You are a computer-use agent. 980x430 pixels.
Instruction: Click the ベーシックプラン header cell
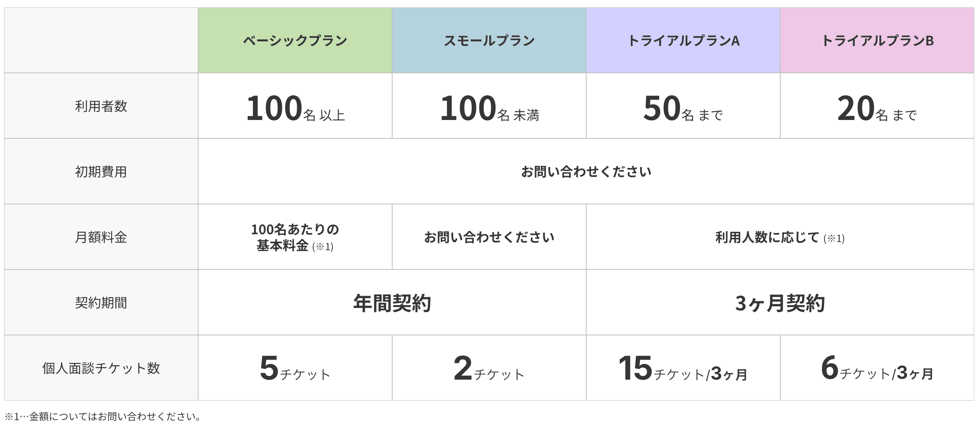tap(295, 40)
